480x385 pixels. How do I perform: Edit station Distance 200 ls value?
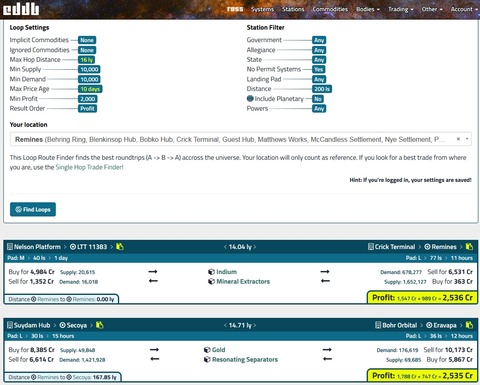(322, 89)
